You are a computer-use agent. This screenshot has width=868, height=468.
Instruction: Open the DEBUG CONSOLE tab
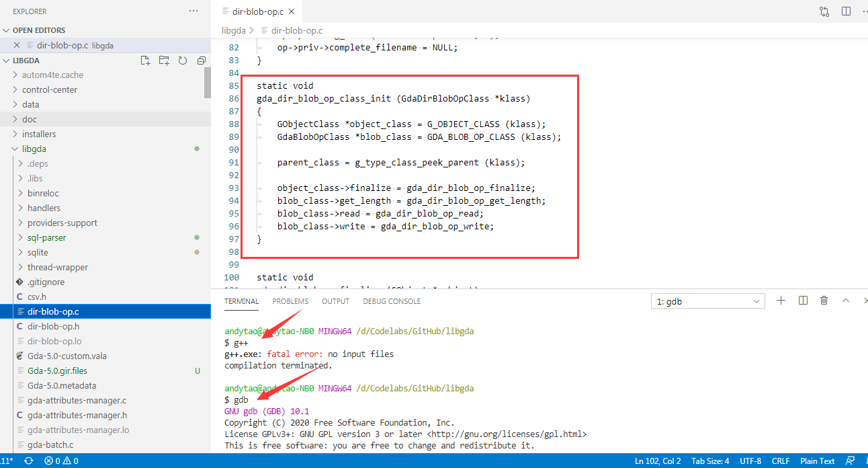coord(391,301)
